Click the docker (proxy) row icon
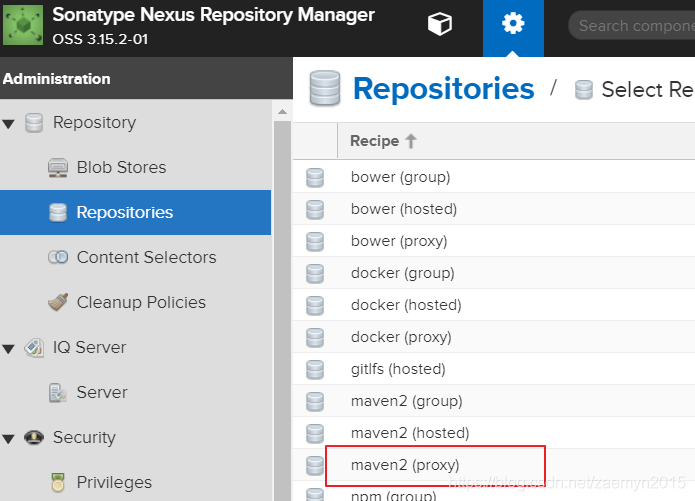This screenshot has width=695, height=501. (315, 337)
